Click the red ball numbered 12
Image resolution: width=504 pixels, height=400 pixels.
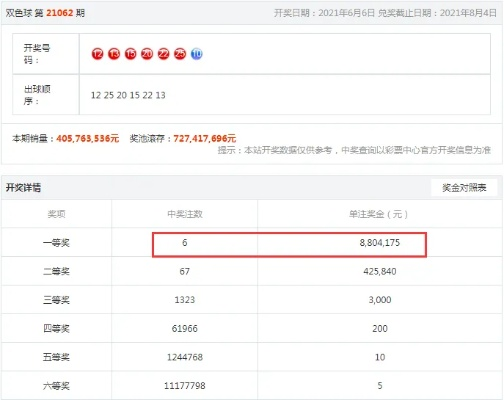[97, 54]
